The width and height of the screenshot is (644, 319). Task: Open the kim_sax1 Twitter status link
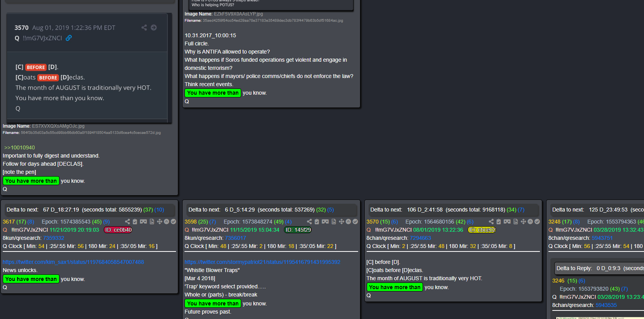pyautogui.click(x=73, y=262)
